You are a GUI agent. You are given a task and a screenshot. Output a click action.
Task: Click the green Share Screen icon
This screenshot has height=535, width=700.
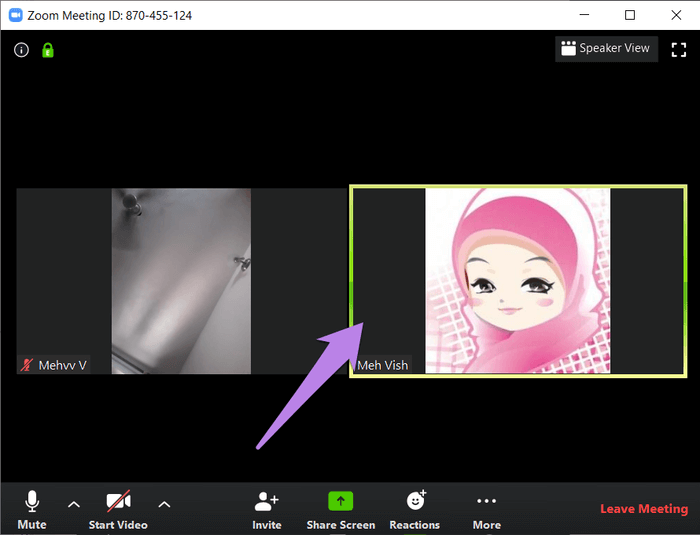(340, 501)
